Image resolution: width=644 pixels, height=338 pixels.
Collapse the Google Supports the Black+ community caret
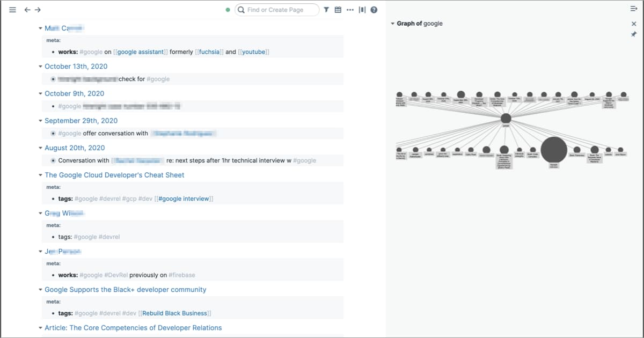click(40, 290)
